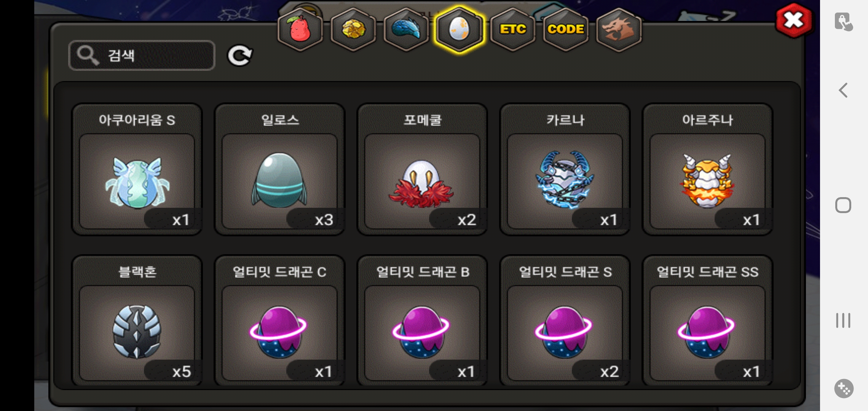The image size is (868, 411).
Task: Select the brown dragon head tab
Action: coord(619,30)
